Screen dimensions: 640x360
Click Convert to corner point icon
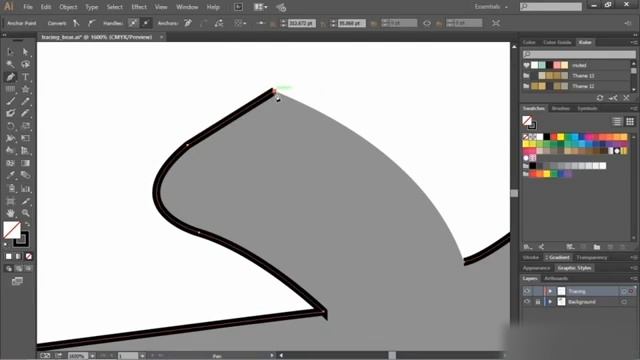click(76, 23)
